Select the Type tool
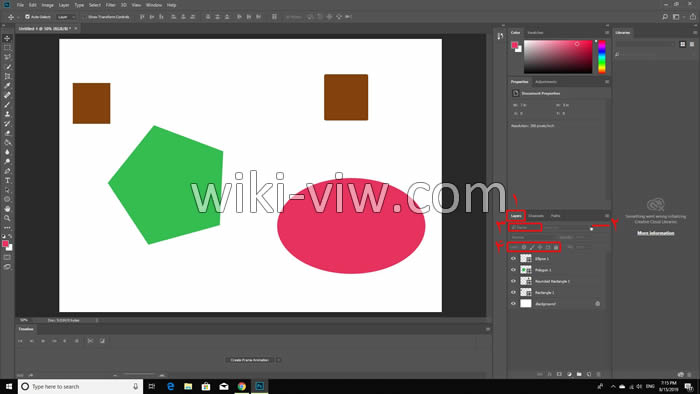This screenshot has height=394, width=700. [x=7, y=180]
